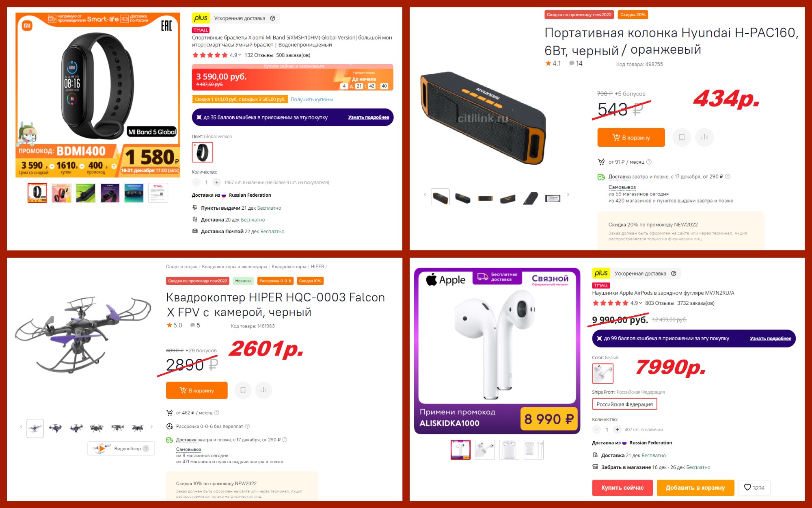This screenshot has height=508, width=812.
Task: Show next speaker thumbnail with right arrow
Action: pos(568,195)
